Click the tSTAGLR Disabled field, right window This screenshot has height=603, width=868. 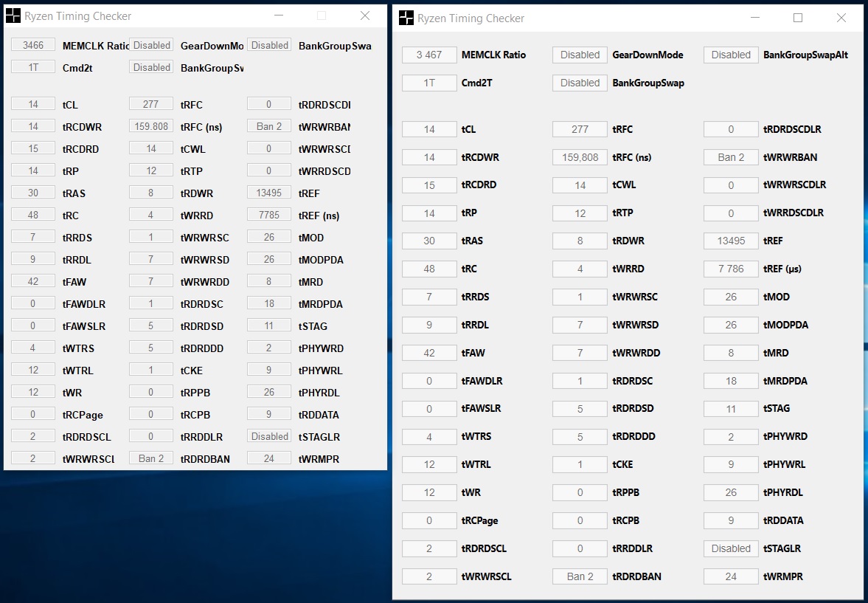pos(731,548)
